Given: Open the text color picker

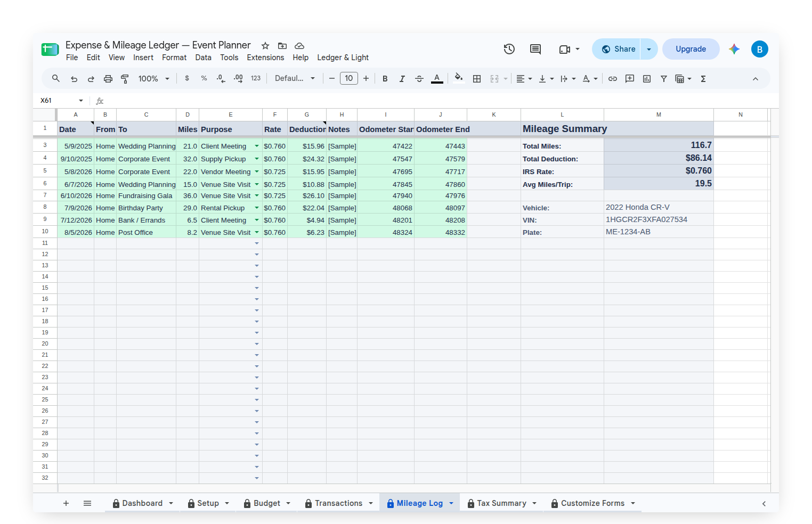Looking at the screenshot, I should 437,79.
